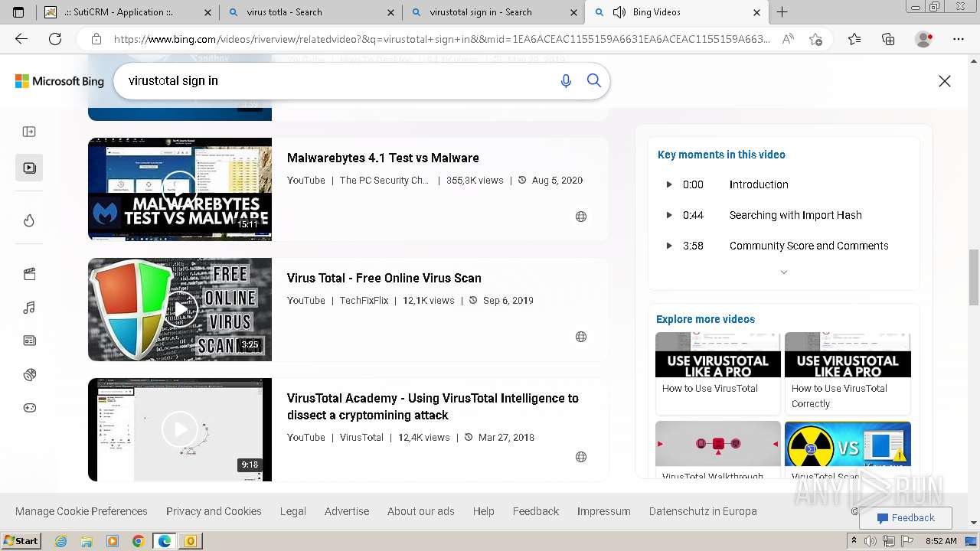This screenshot has width=980, height=551.
Task: Open About our ads footer link
Action: pyautogui.click(x=421, y=511)
